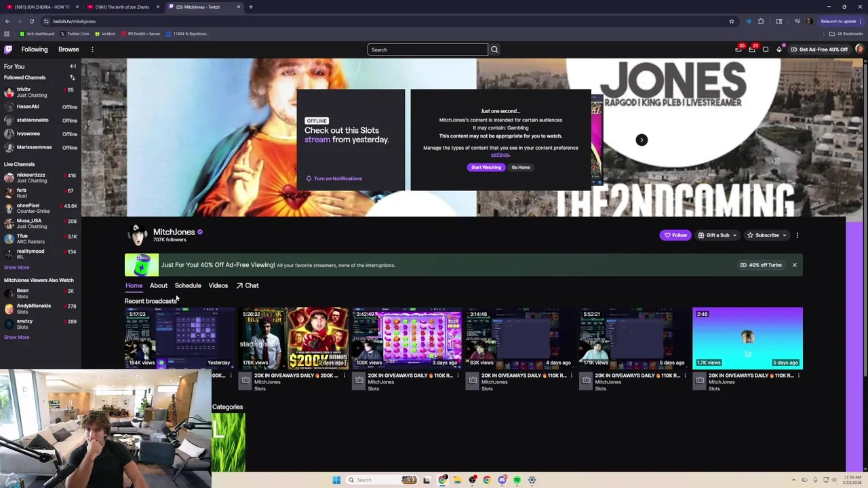Open the 2:46 clip thumbnail
Viewport: 868px width, 488px height.
pyautogui.click(x=747, y=338)
